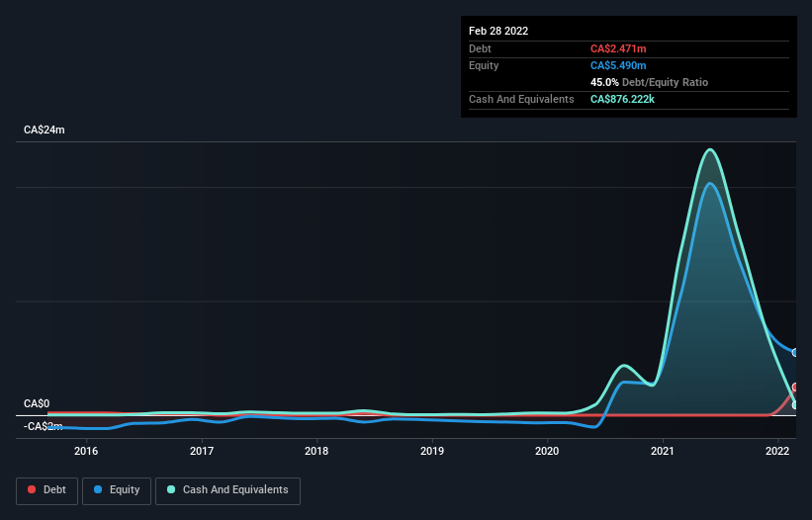Click the Debt label in tooltip
The height and width of the screenshot is (520, 812).
coord(480,48)
